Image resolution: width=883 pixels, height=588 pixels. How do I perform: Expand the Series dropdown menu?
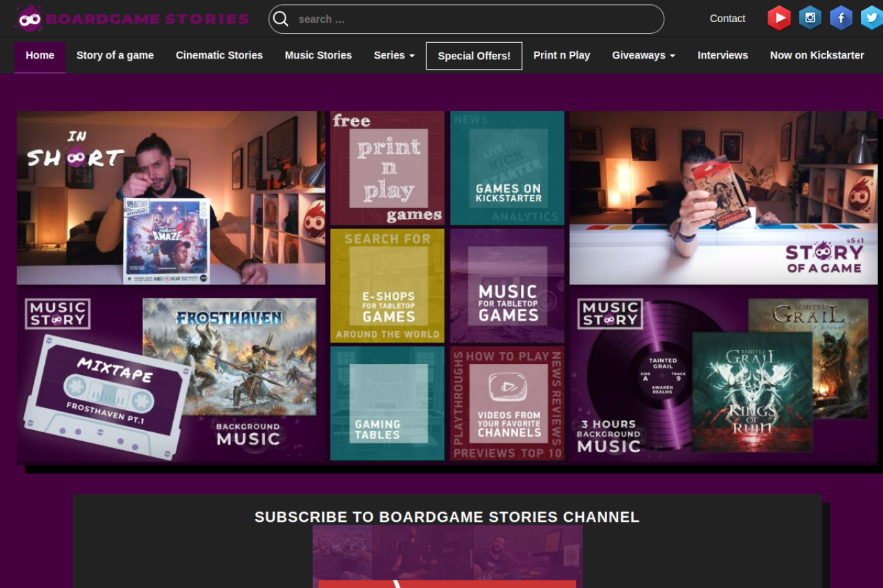[394, 55]
